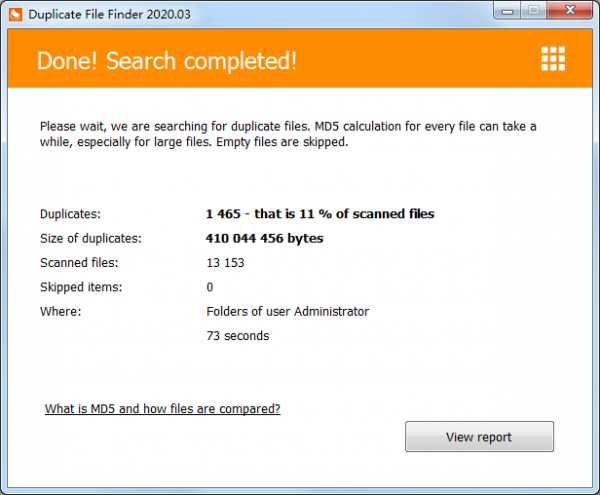The height and width of the screenshot is (495, 600).
Task: Click the Skipped items value '0'
Action: pyautogui.click(x=210, y=287)
